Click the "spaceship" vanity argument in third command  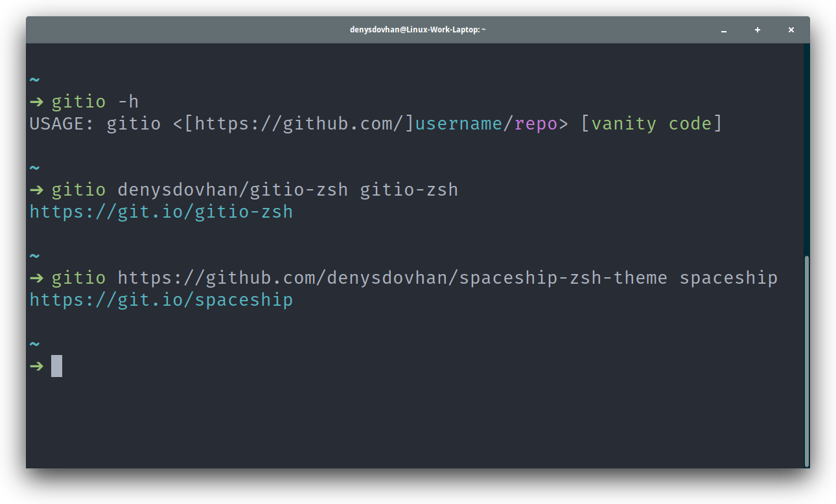[x=728, y=279]
